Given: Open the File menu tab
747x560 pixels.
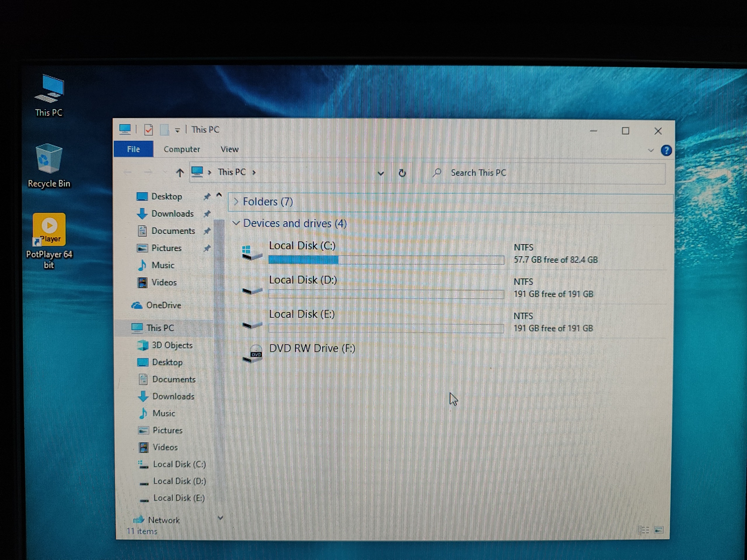Looking at the screenshot, I should tap(133, 149).
